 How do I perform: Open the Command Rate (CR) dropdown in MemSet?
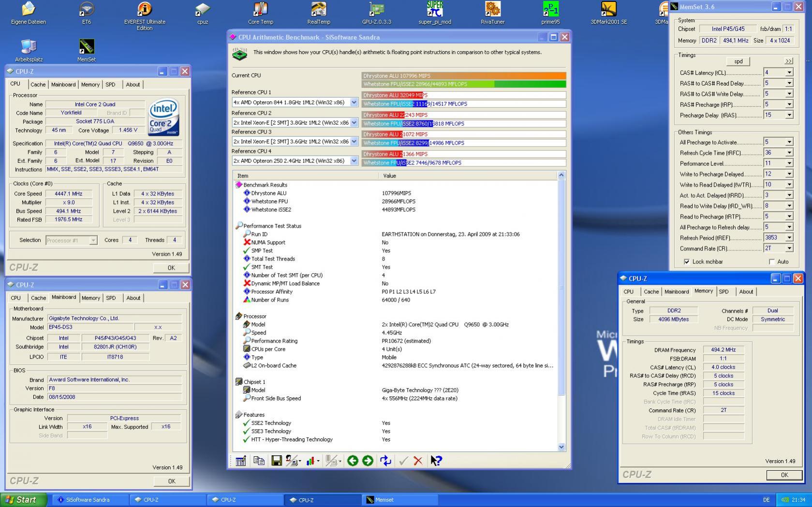pos(789,248)
